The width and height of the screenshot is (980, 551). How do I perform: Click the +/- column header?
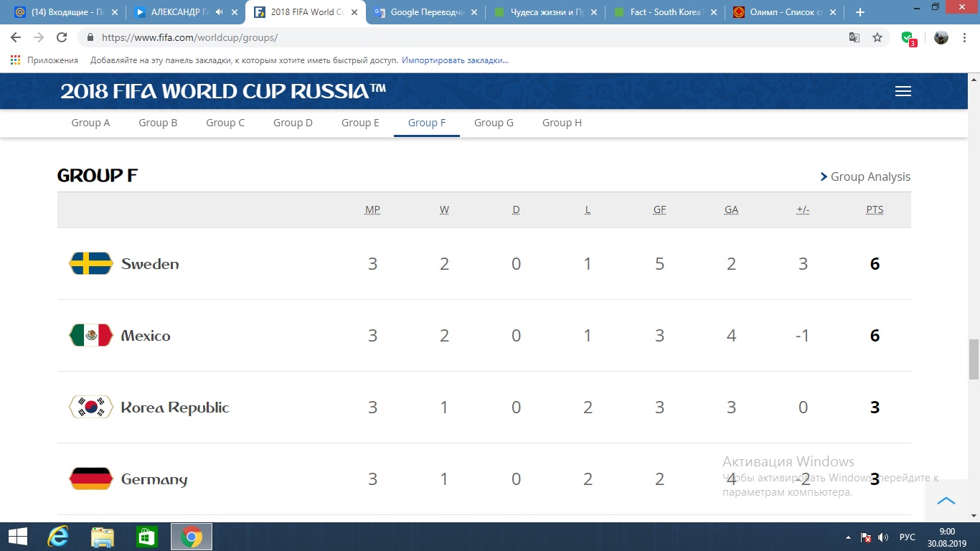pyautogui.click(x=803, y=209)
